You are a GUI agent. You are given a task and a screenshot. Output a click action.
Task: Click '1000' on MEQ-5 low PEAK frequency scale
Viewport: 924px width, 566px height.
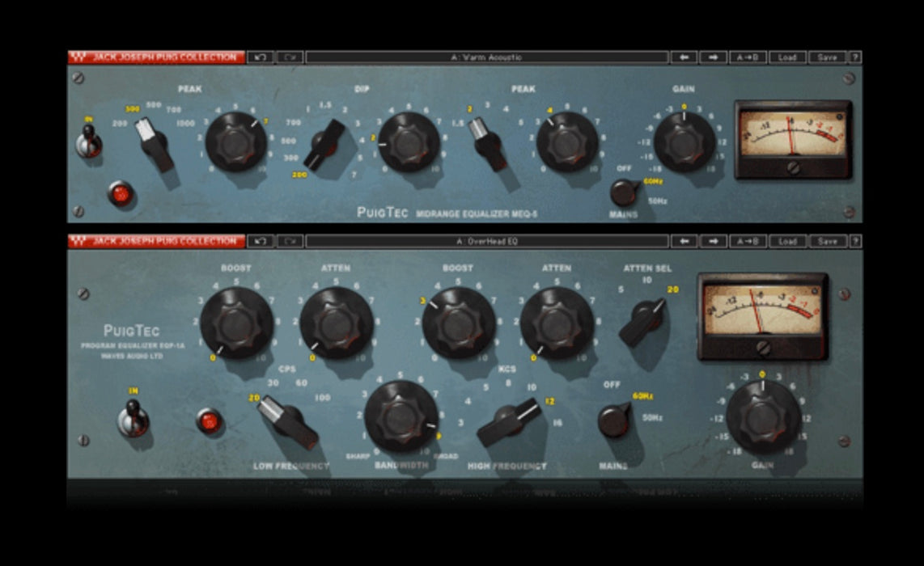185,123
